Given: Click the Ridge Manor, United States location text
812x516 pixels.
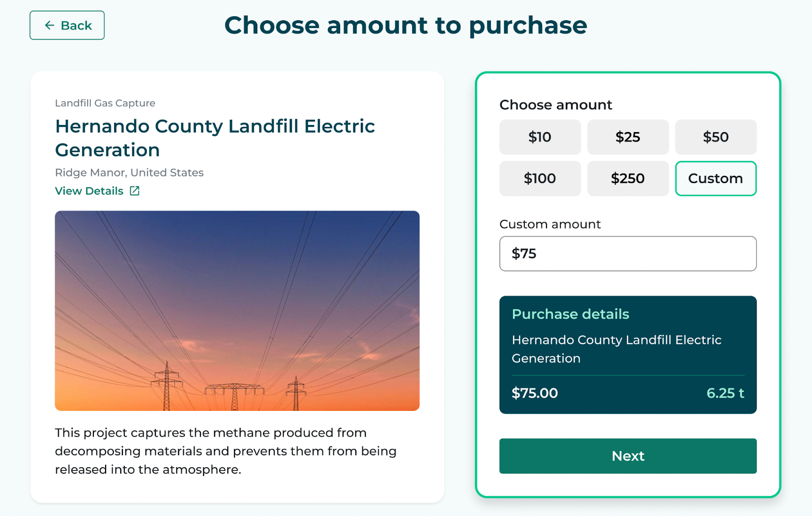Looking at the screenshot, I should [129, 173].
